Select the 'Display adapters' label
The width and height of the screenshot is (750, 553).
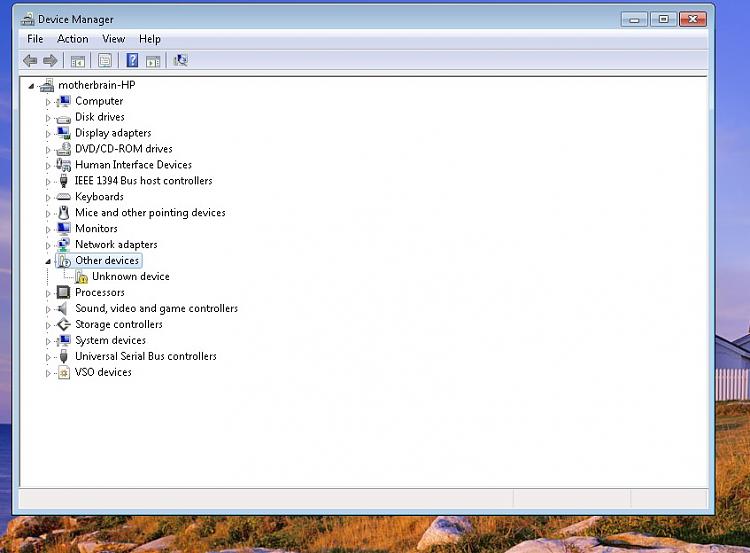113,133
